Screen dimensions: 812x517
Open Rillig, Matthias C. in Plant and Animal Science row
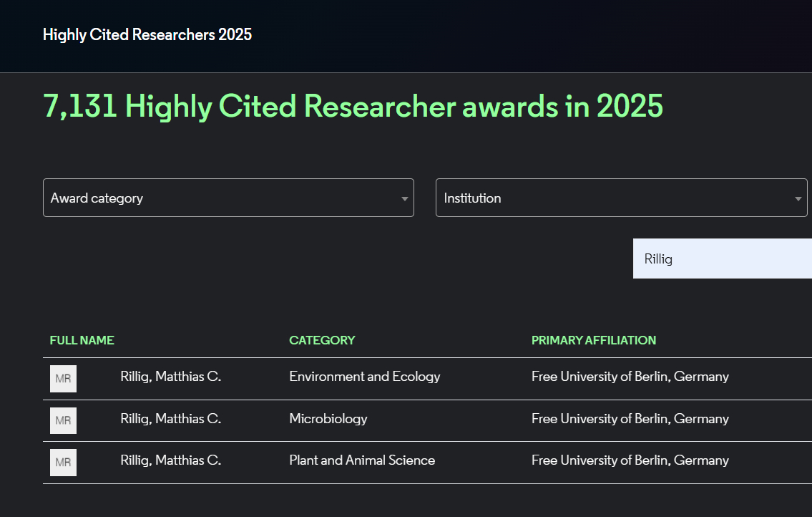(170, 460)
